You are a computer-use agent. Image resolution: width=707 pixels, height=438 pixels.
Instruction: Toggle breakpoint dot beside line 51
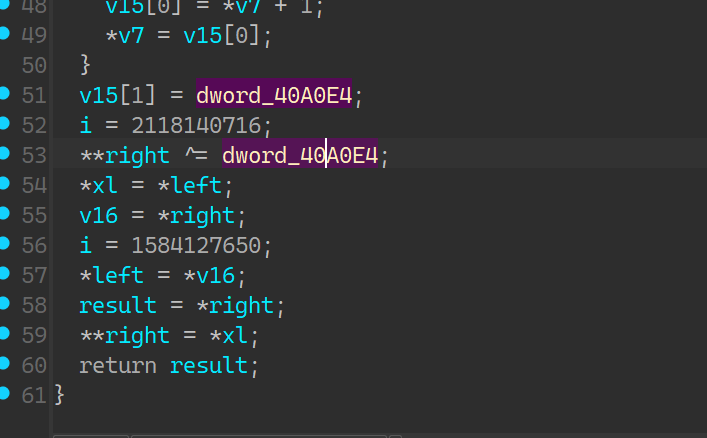[5, 94]
